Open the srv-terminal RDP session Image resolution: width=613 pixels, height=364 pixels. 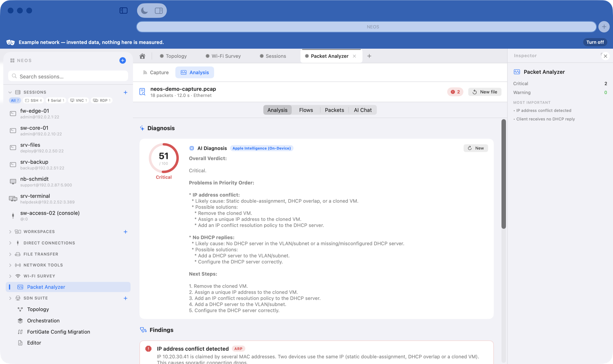tap(68, 199)
